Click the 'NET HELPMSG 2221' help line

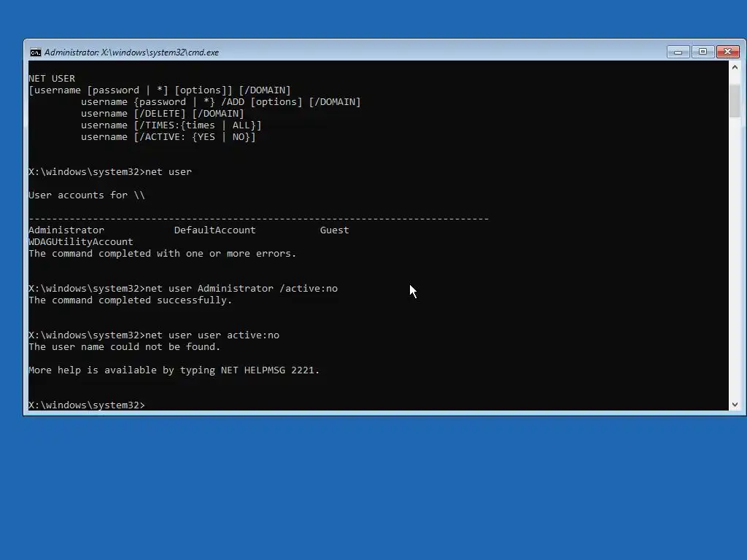click(x=174, y=370)
